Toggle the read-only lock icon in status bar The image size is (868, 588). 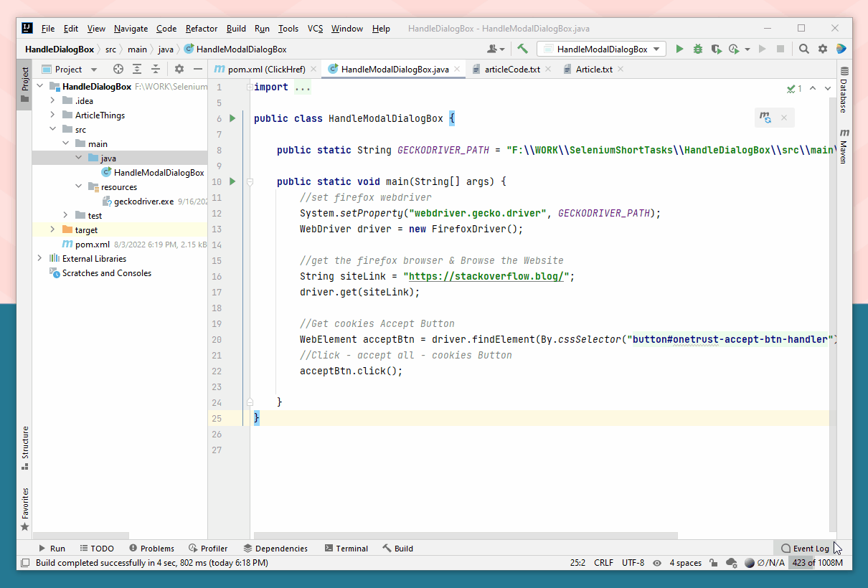coord(714,563)
